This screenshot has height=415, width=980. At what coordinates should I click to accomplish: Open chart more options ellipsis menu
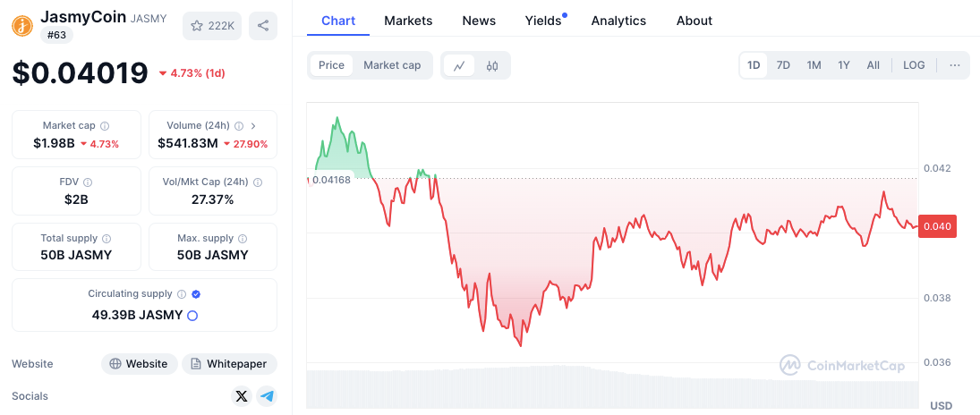tap(955, 65)
